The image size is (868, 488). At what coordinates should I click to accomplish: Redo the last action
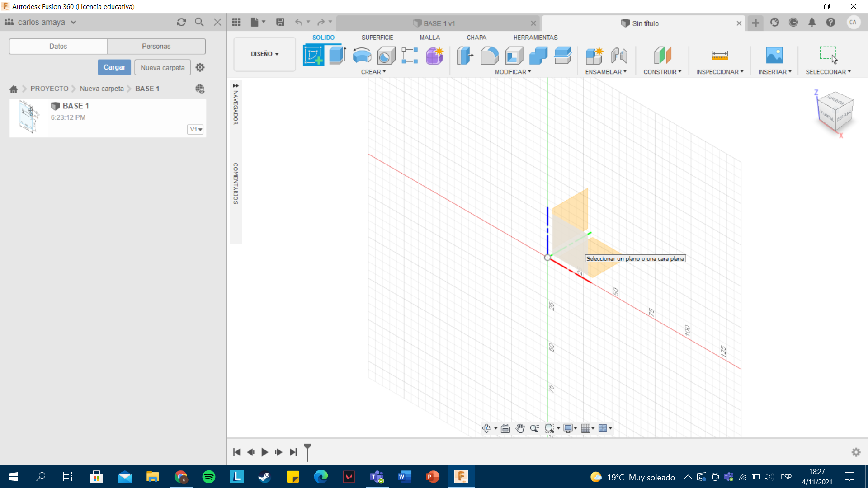(321, 22)
